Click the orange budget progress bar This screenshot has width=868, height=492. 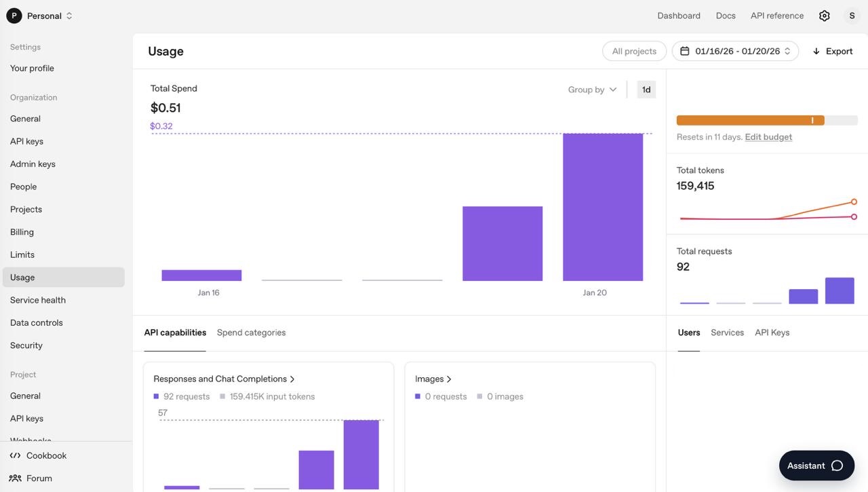(750, 120)
